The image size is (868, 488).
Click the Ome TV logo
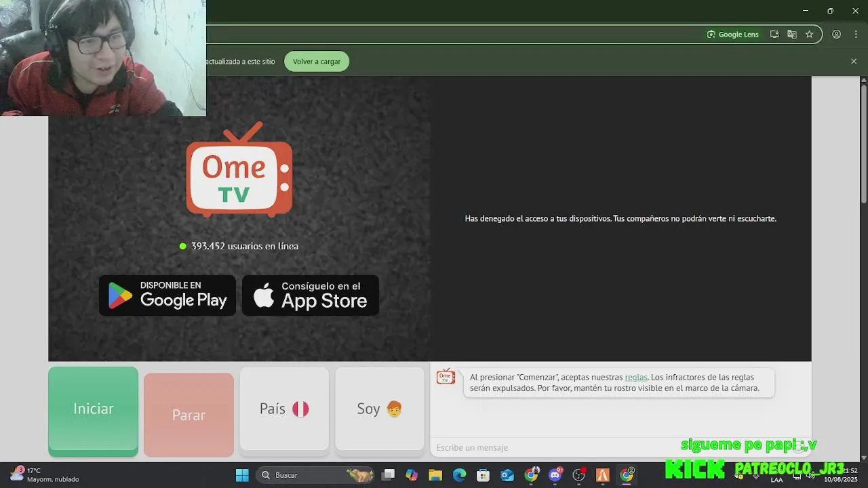239,169
